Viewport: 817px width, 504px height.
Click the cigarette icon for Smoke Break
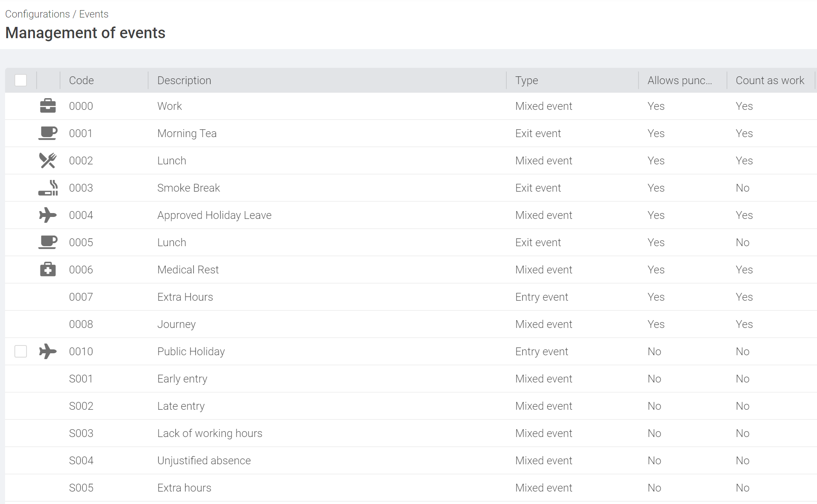pyautogui.click(x=47, y=187)
